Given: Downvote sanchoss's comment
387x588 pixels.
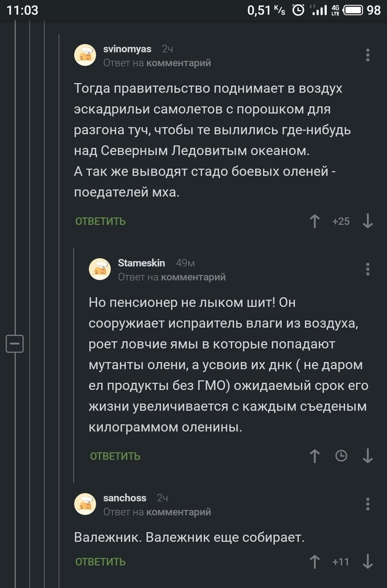Looking at the screenshot, I should [368, 561].
